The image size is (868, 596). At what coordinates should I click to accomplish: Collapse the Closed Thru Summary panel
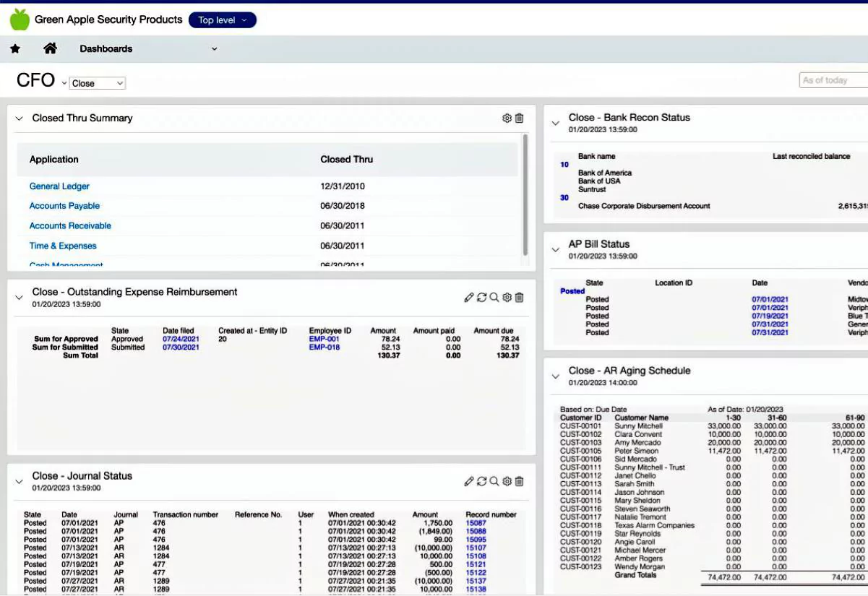click(x=19, y=118)
